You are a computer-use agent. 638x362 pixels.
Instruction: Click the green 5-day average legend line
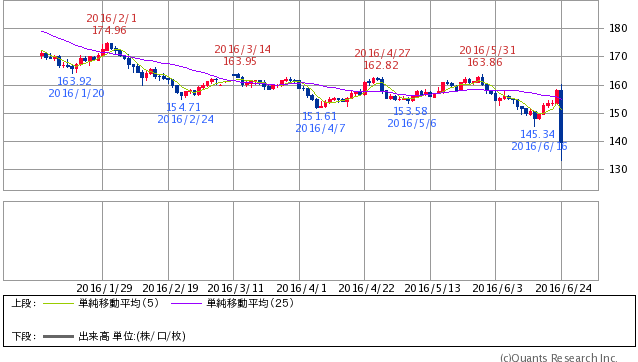[x=58, y=303]
